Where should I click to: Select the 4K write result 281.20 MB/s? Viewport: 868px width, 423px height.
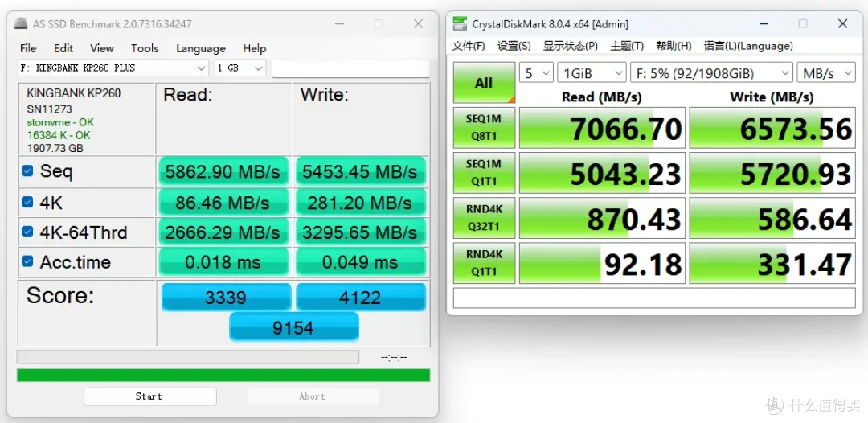(360, 202)
